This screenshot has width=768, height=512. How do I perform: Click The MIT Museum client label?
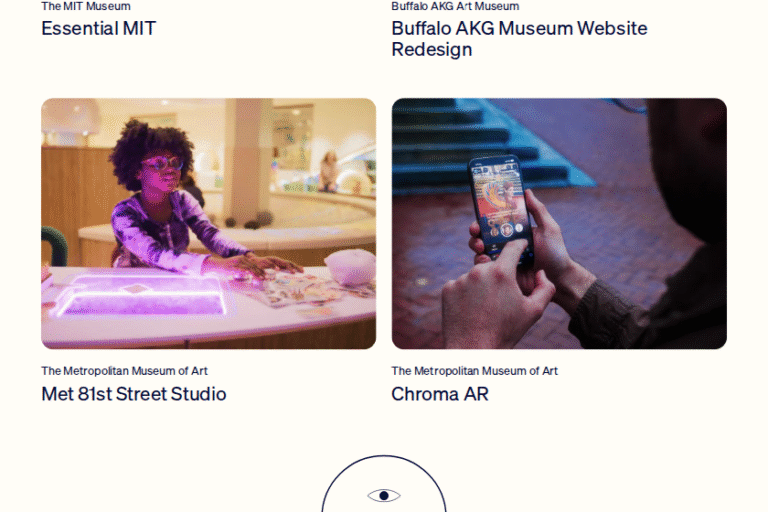pos(86,6)
